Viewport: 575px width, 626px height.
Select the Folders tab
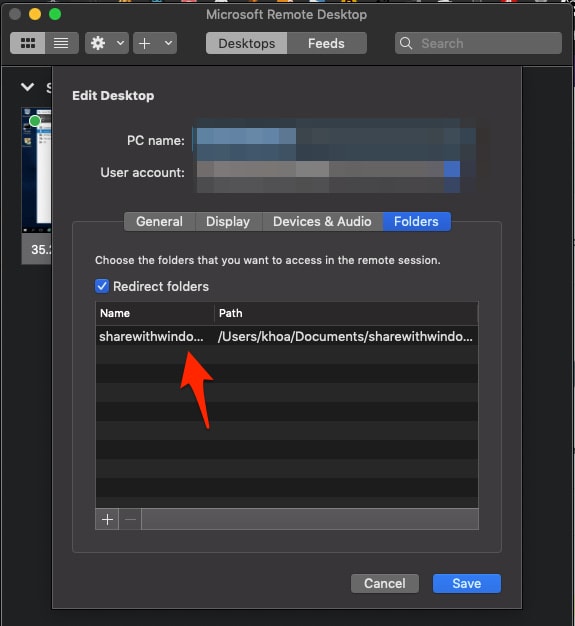(416, 222)
